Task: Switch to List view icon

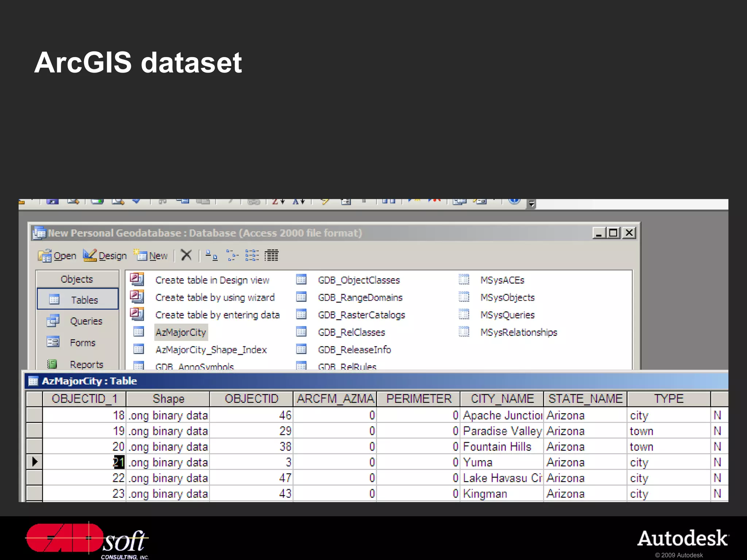Action: click(252, 255)
